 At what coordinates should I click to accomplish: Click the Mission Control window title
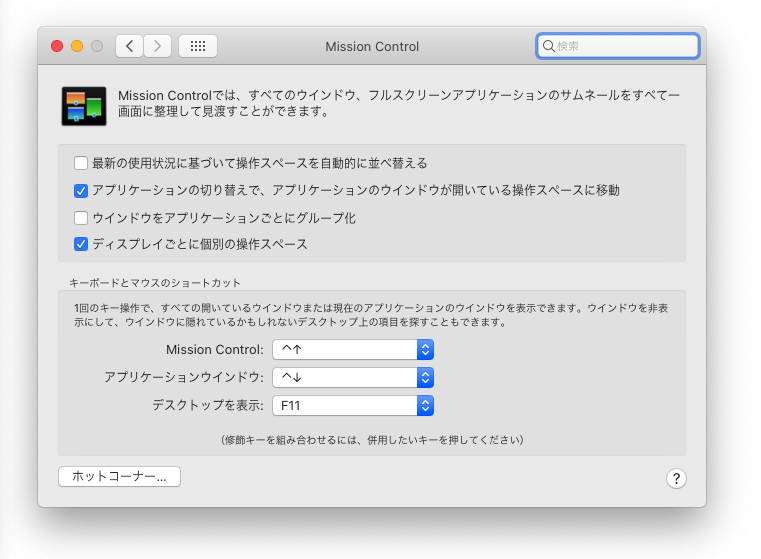point(372,46)
